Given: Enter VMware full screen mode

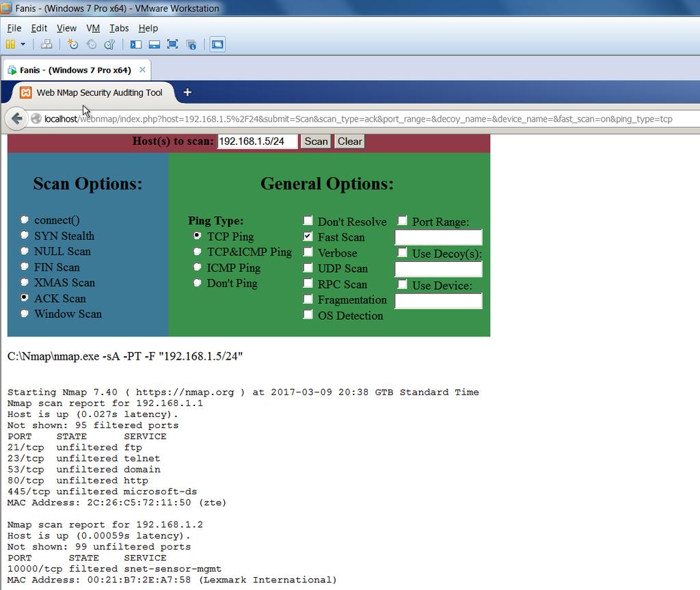Looking at the screenshot, I should point(172,44).
